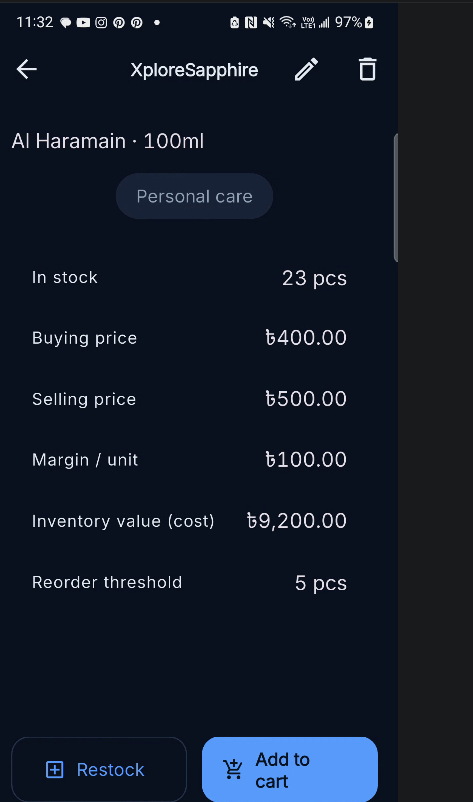Tap the NFC icon in status bar
This screenshot has height=802, width=473.
[x=251, y=23]
